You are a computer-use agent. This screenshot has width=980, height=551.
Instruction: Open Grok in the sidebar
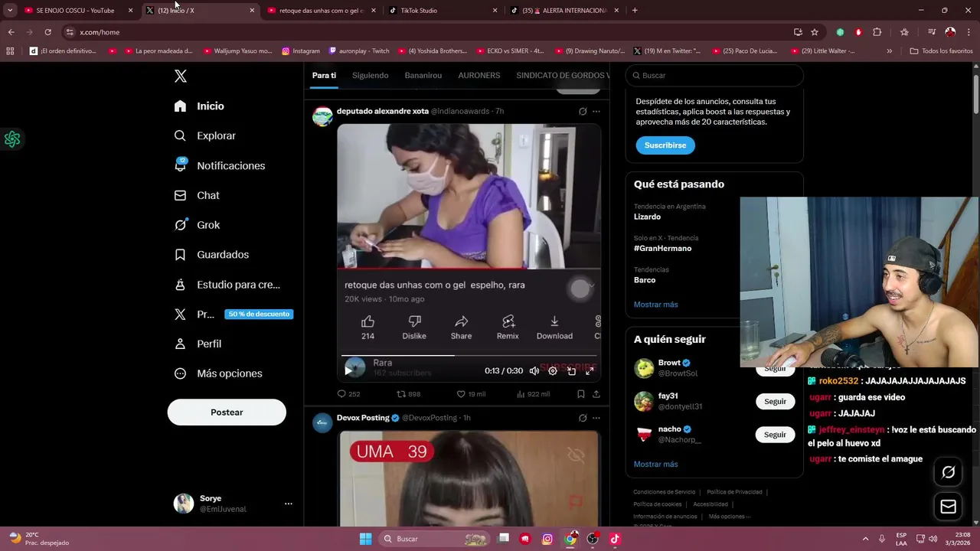pyautogui.click(x=197, y=225)
